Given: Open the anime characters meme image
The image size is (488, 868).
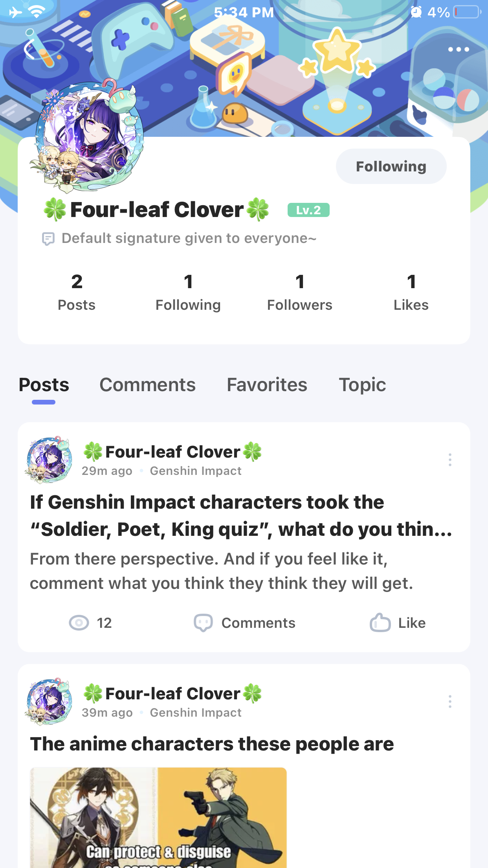Looking at the screenshot, I should click(158, 818).
